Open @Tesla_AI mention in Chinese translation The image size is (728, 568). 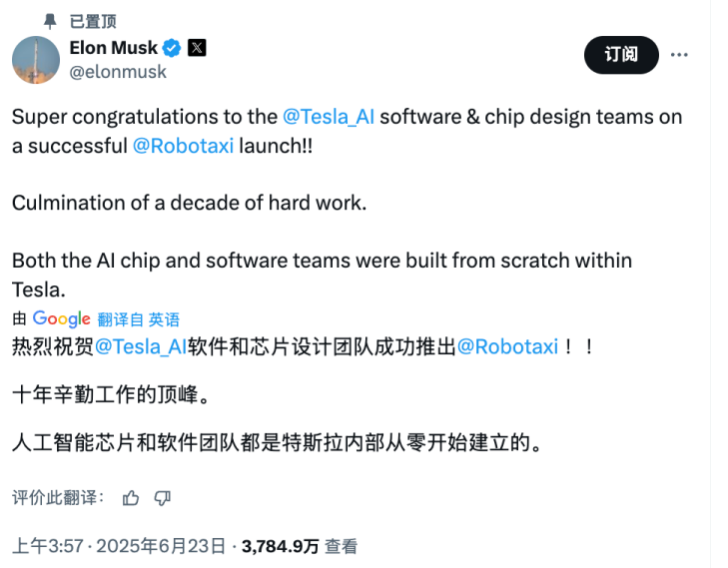coord(141,346)
